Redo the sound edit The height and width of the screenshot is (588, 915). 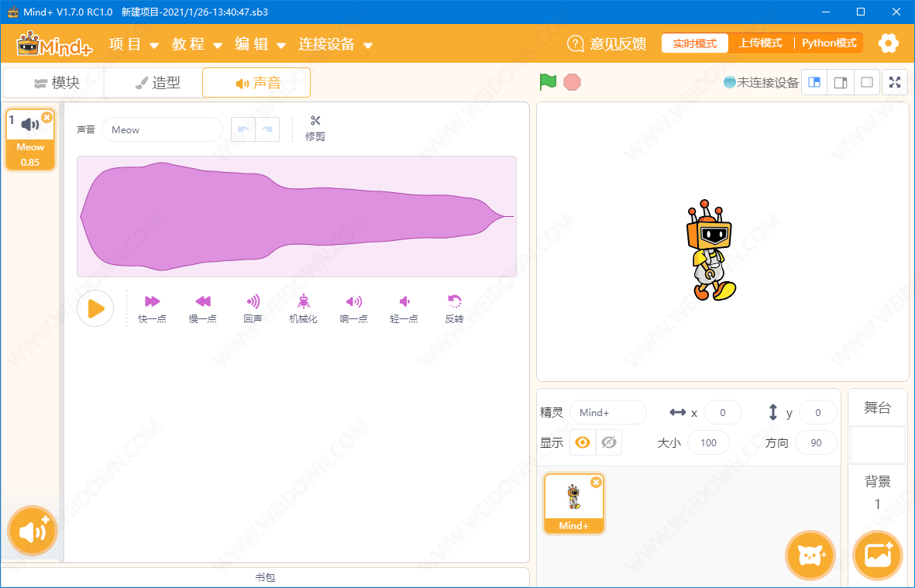coord(267,129)
